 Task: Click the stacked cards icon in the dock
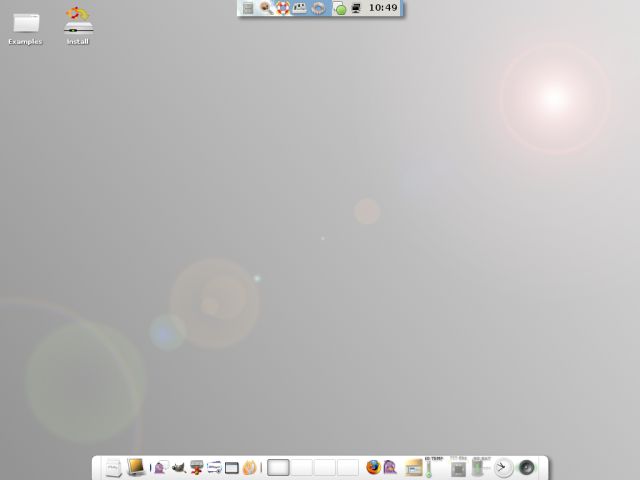pos(214,467)
